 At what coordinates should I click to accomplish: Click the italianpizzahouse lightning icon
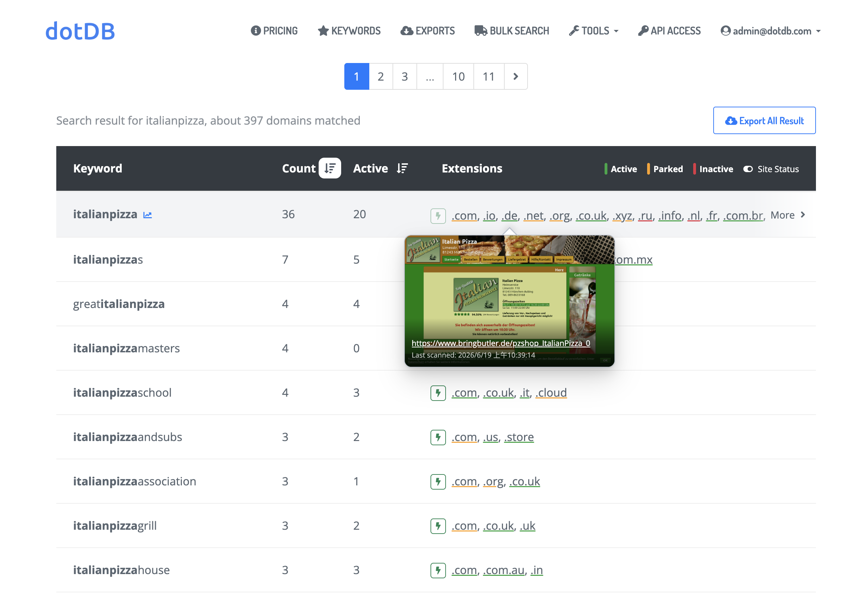438,570
